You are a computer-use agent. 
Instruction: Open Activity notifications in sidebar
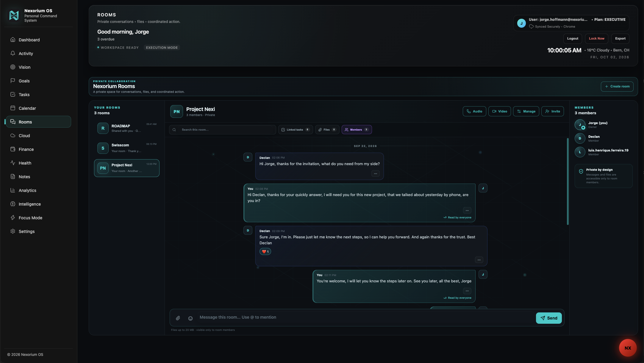click(x=38, y=54)
